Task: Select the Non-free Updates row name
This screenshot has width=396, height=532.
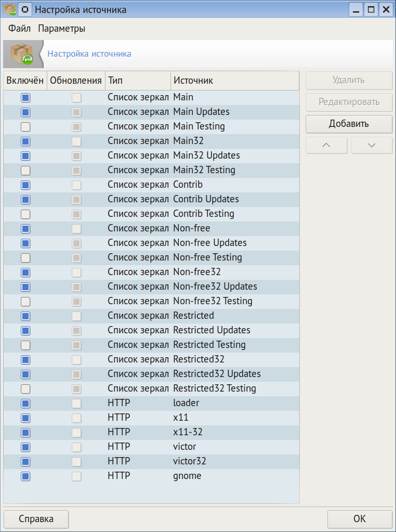Action: click(210, 243)
